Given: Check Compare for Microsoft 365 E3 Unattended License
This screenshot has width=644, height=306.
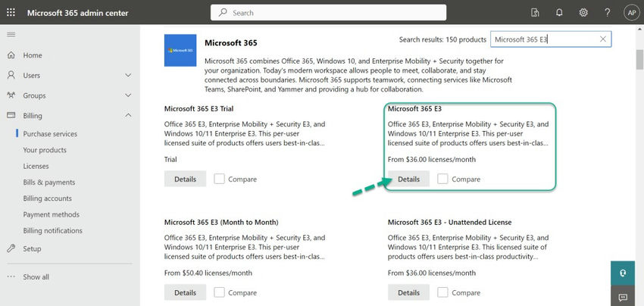Looking at the screenshot, I should point(443,292).
